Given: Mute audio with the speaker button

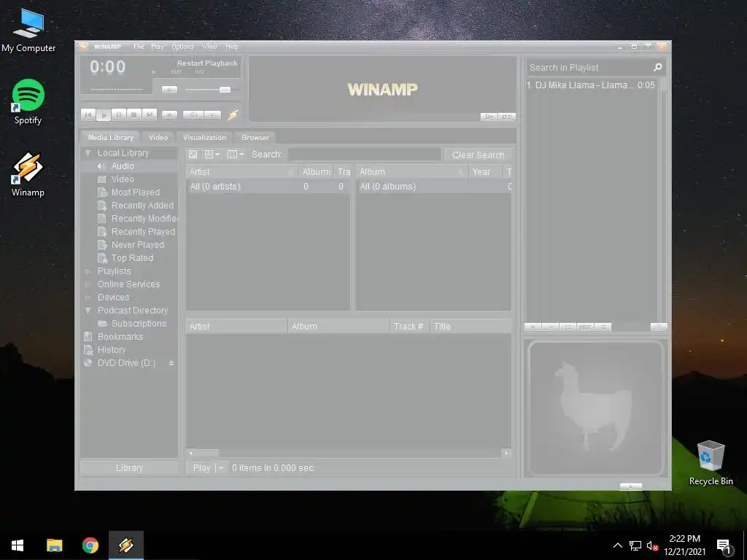Looking at the screenshot, I should (x=169, y=90).
